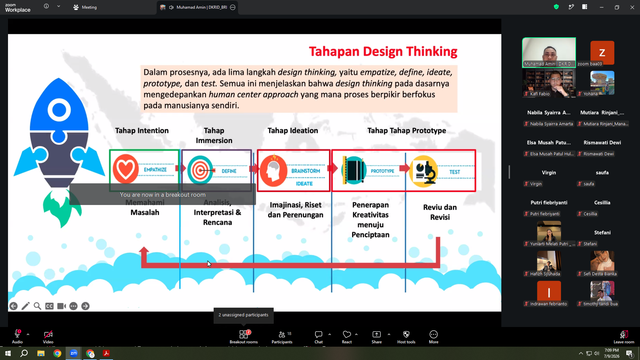Open the React emoji menu
Viewport: 640px width, 360px height.
[347, 336]
